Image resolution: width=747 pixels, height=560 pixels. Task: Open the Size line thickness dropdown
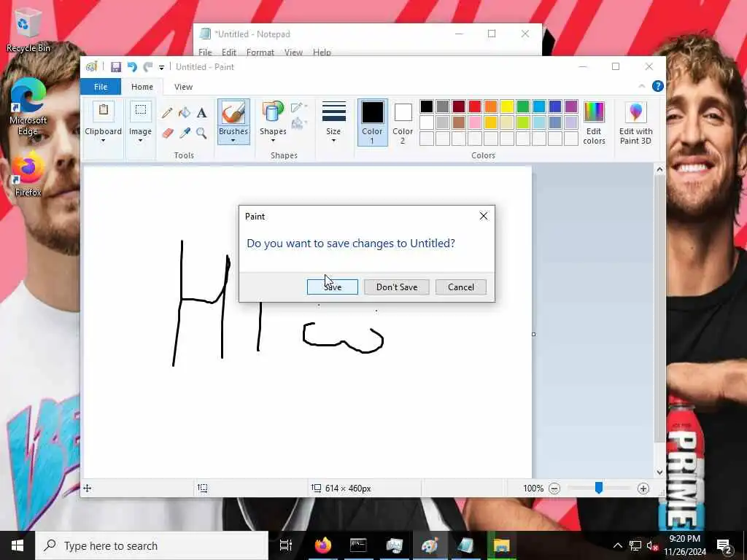(333, 122)
